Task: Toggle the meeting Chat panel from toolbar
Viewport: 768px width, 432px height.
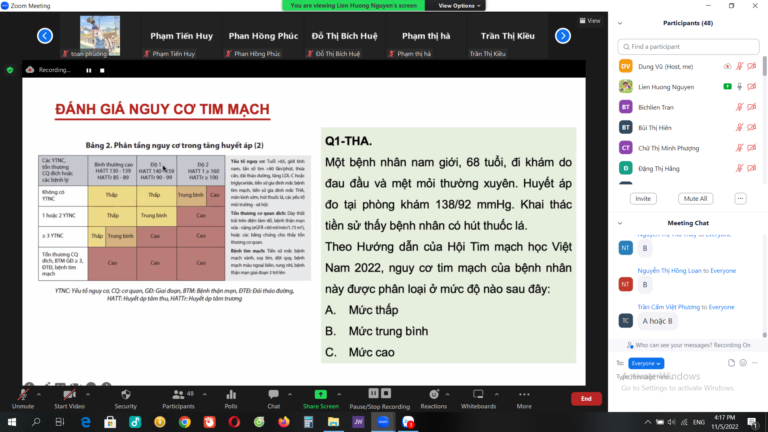Action: [x=273, y=395]
